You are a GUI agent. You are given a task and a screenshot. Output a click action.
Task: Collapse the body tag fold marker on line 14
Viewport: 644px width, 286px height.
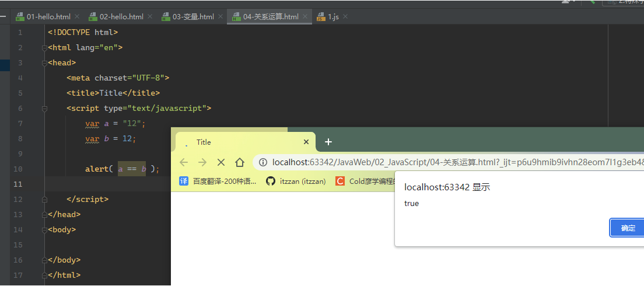(x=44, y=230)
